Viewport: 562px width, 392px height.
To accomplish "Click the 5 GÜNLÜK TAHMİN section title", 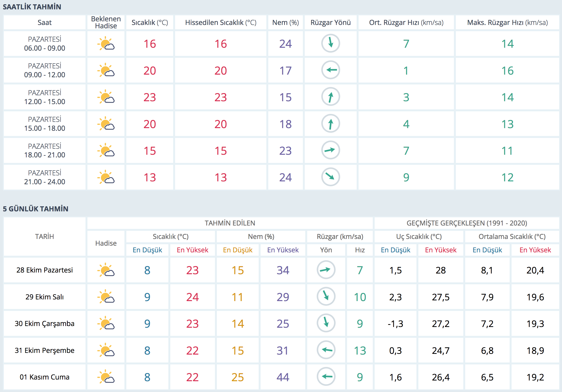I will tap(36, 208).
